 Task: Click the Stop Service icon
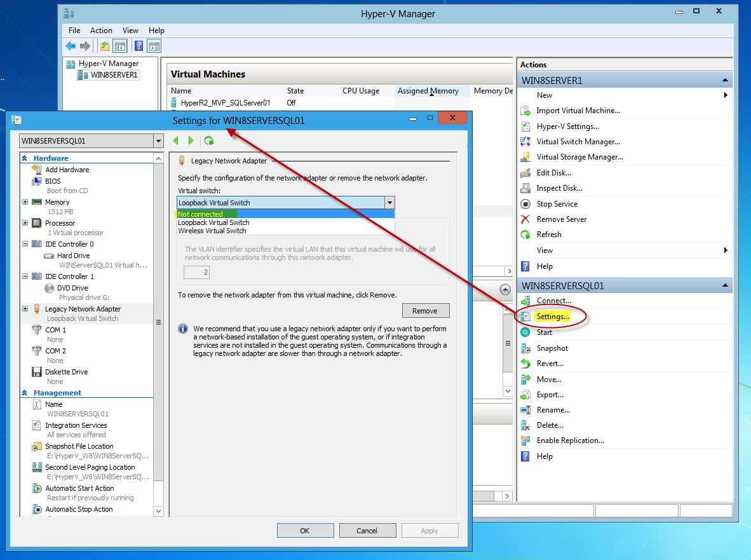(x=525, y=204)
